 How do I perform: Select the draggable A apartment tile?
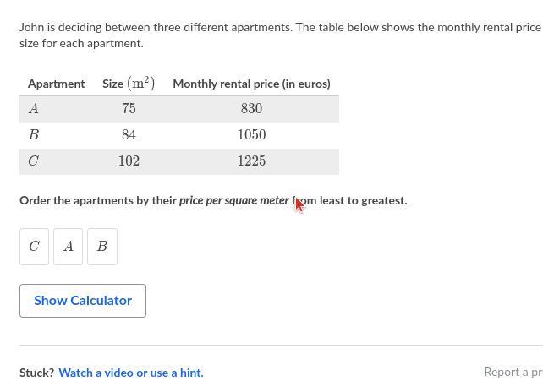69,247
